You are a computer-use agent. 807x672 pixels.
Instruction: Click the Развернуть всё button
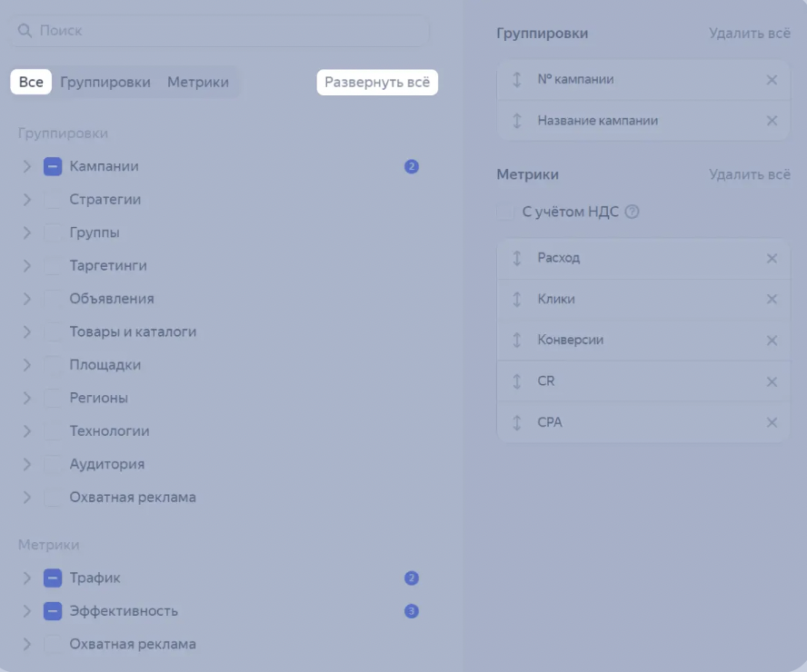pos(377,83)
